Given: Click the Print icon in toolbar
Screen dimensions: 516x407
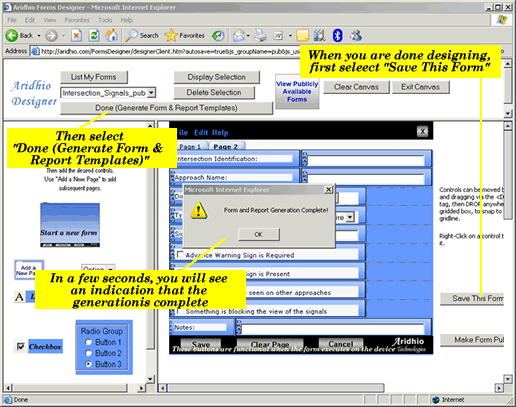Looking at the screenshot, I should coord(261,35).
